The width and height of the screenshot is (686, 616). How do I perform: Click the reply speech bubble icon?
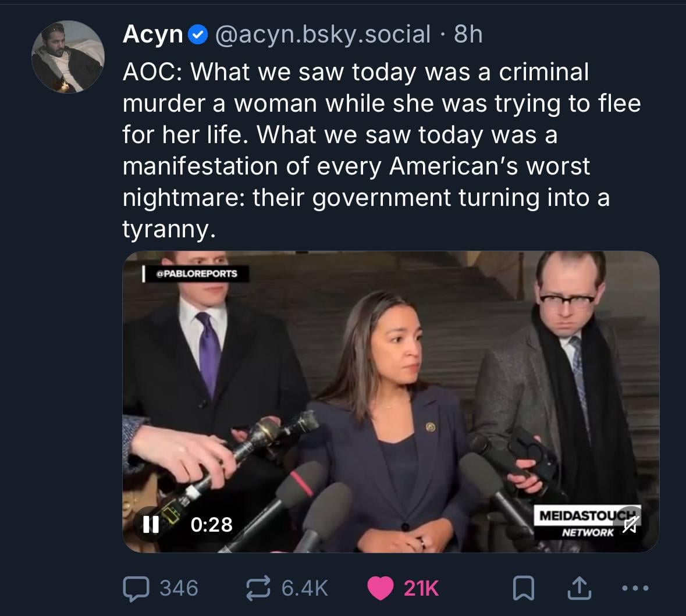(x=135, y=587)
